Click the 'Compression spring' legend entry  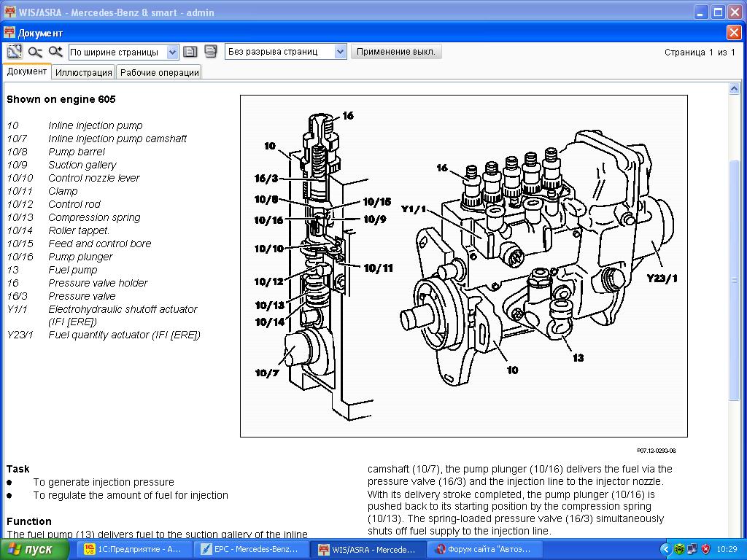pos(94,217)
